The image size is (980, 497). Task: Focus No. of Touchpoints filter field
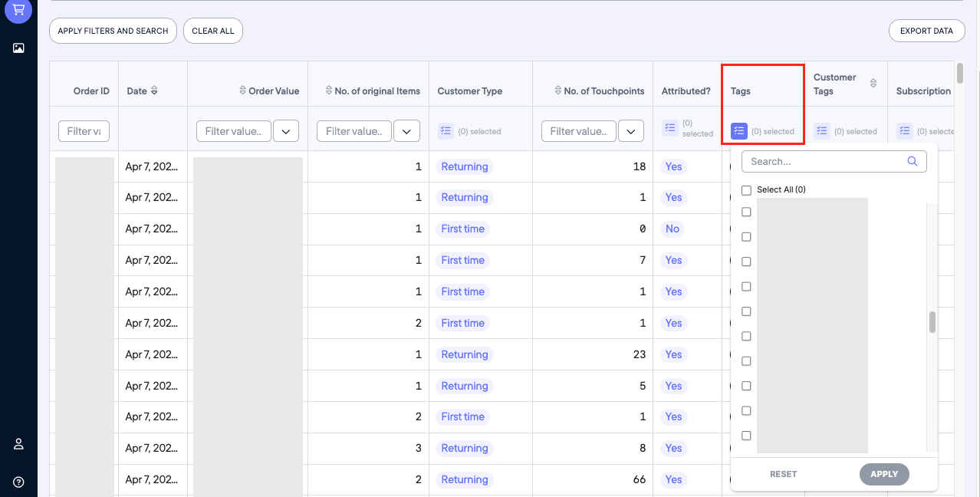pyautogui.click(x=579, y=131)
